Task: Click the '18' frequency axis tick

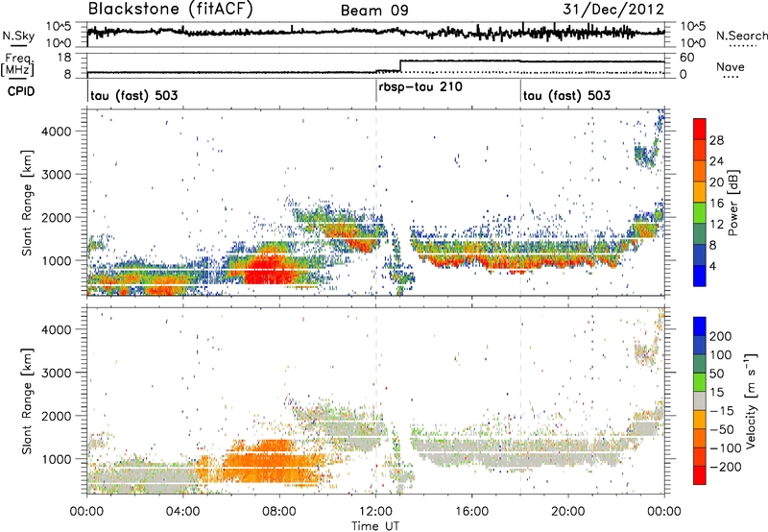Action: [64, 58]
